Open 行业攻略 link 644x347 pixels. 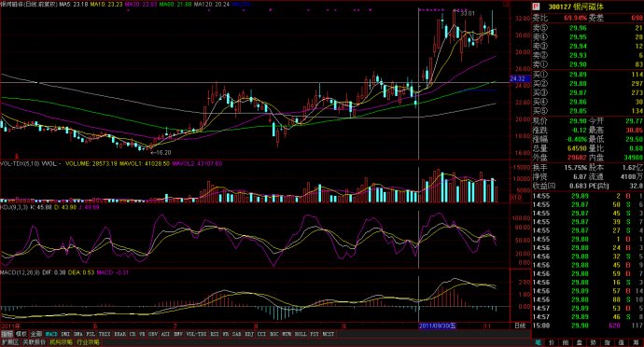pyautogui.click(x=88, y=342)
